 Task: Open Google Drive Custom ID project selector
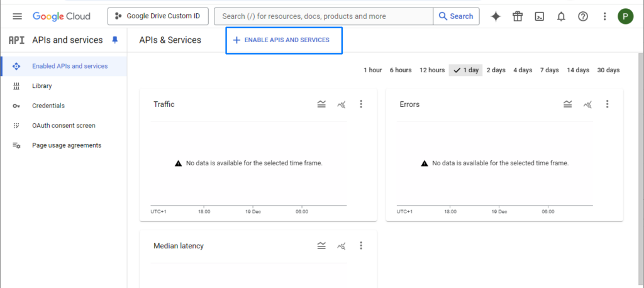[x=158, y=16]
